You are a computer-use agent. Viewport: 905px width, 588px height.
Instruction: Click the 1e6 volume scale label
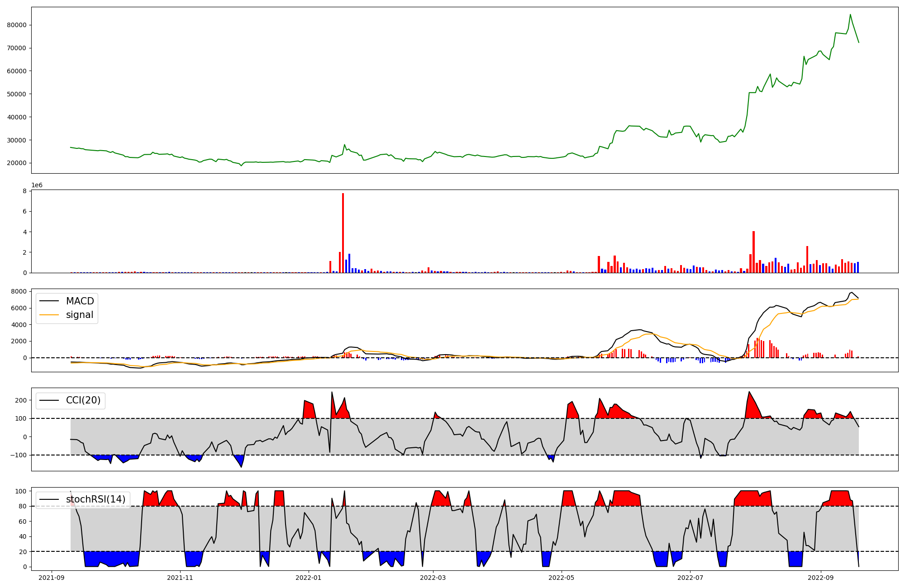pos(37,185)
